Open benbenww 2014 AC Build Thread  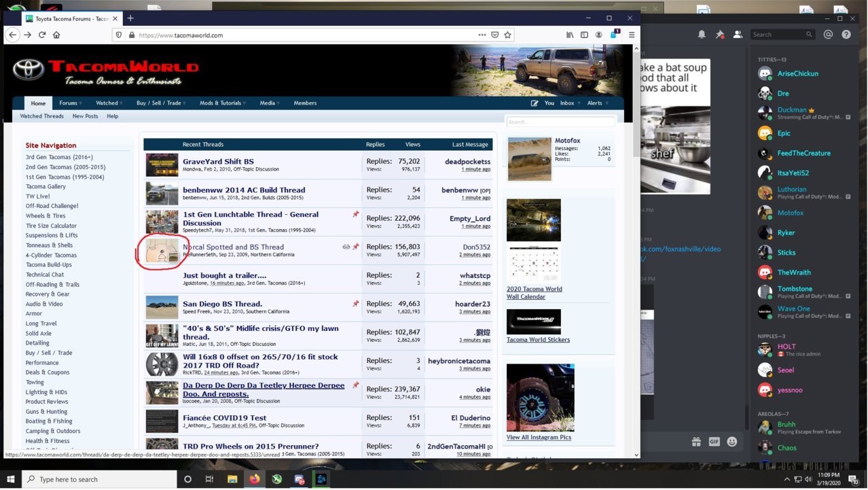click(x=244, y=190)
